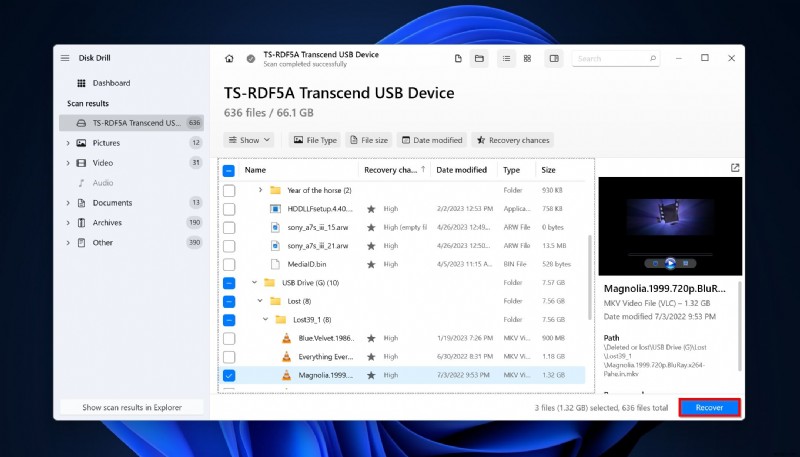This screenshot has height=457, width=800.
Task: Check the HDDLLFsetup file checkbox
Action: (x=229, y=209)
